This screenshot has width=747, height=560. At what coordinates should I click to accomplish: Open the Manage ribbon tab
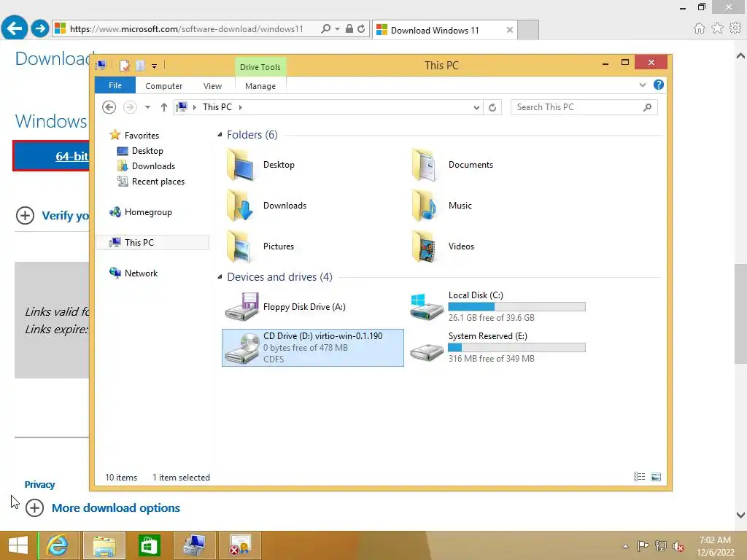coord(260,86)
